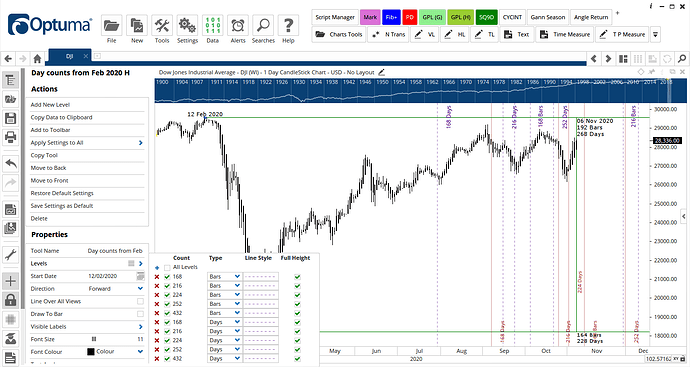The image size is (690, 367).
Task: Select the Time Measure tool
Action: (565, 34)
